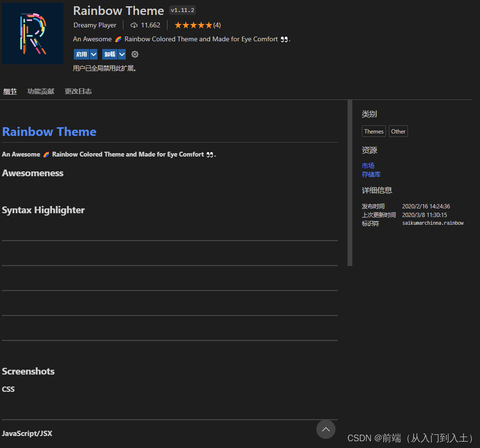Click the 资源 section heading
Viewport: 480px width, 448px height.
370,150
